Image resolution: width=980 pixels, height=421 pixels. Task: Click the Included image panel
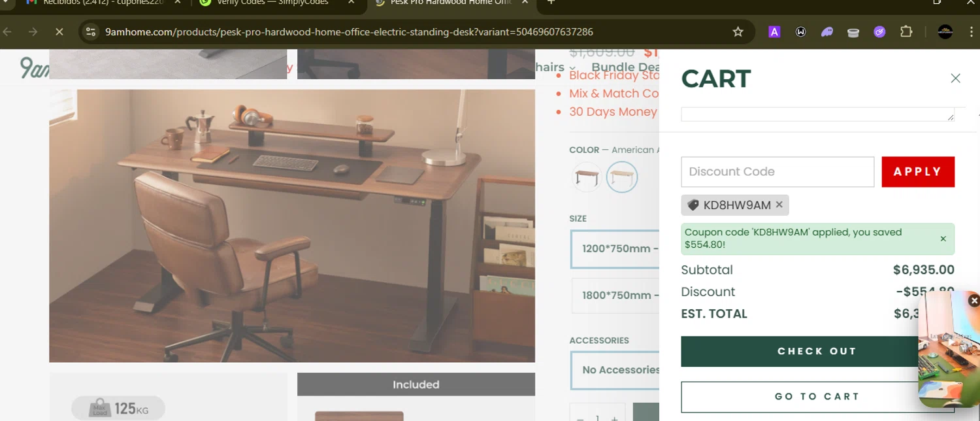coord(416,397)
